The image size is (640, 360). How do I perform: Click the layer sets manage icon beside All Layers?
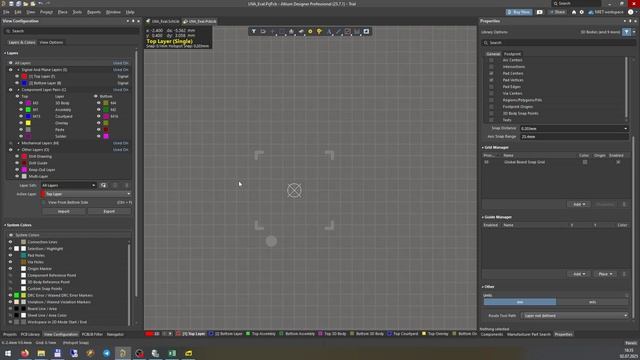pyautogui.click(x=103, y=185)
